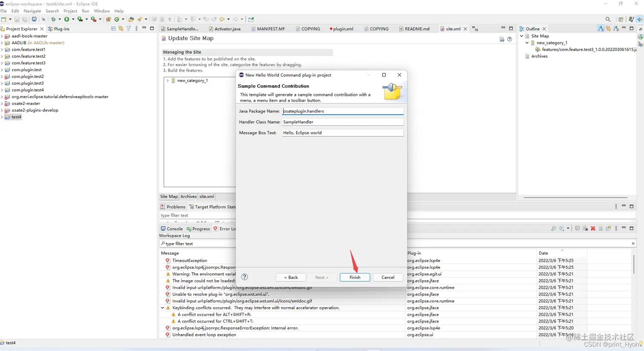
Task: Open the Window menu
Action: (102, 11)
